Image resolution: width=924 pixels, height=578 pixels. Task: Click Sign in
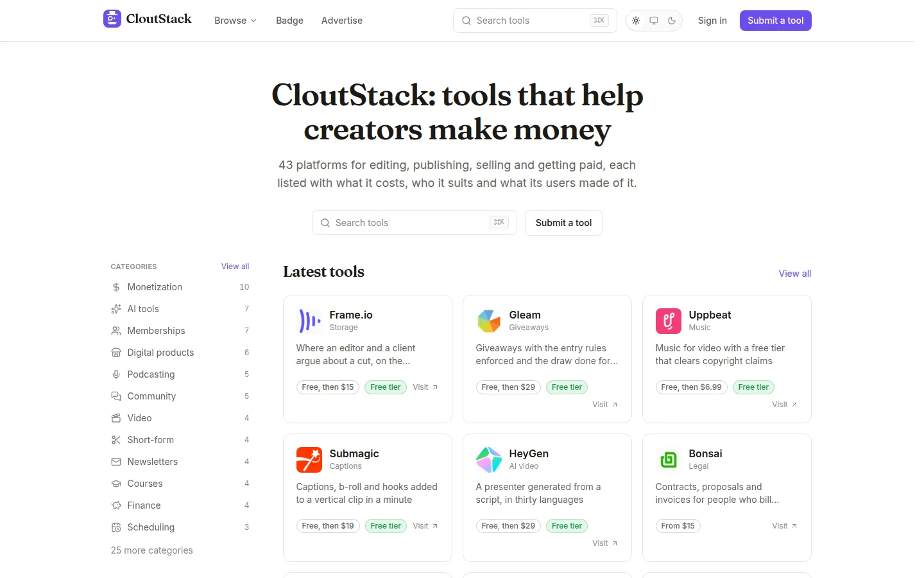712,21
